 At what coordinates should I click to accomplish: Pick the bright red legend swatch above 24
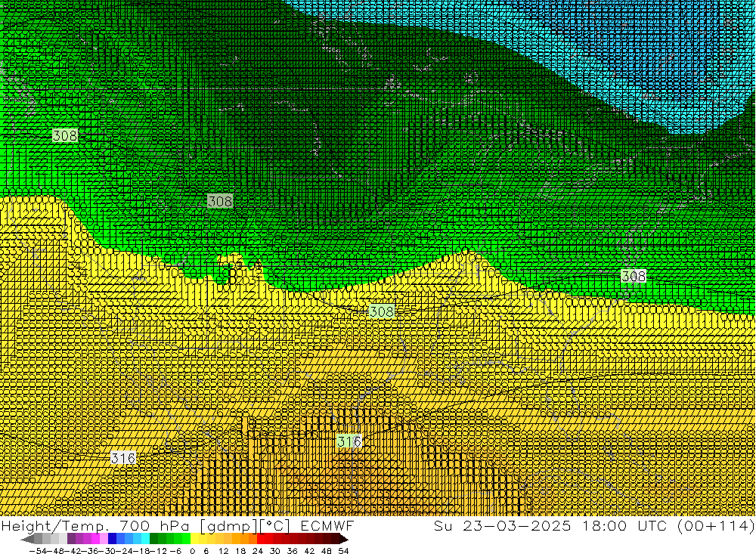(262, 539)
